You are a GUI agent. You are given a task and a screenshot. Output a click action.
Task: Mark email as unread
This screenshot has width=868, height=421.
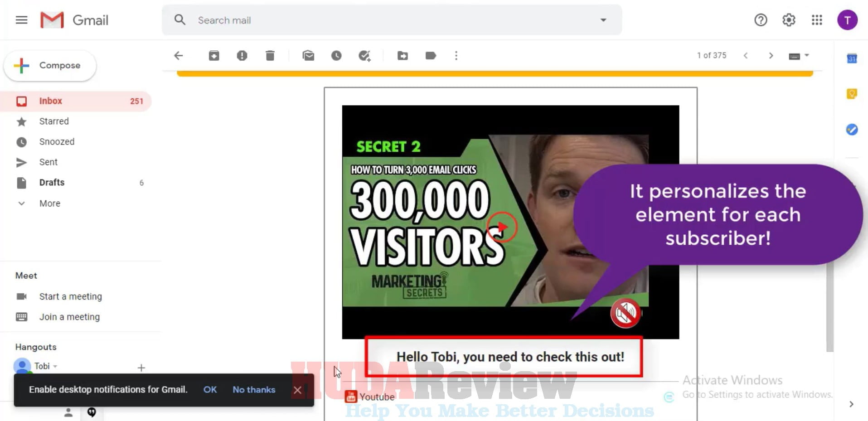pyautogui.click(x=308, y=55)
